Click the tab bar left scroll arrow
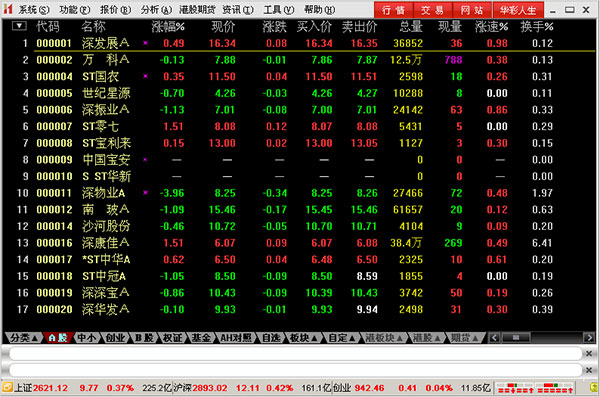 pos(494,338)
